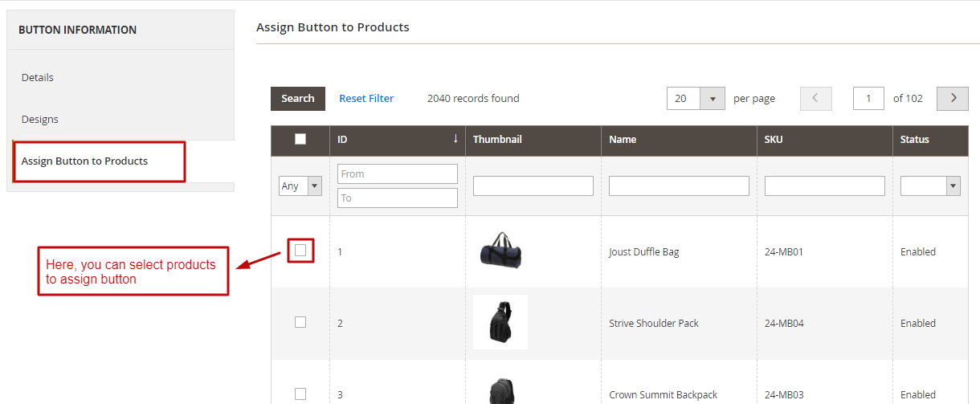Click the Reset Filter link
This screenshot has height=404, width=980.
pyautogui.click(x=366, y=98)
